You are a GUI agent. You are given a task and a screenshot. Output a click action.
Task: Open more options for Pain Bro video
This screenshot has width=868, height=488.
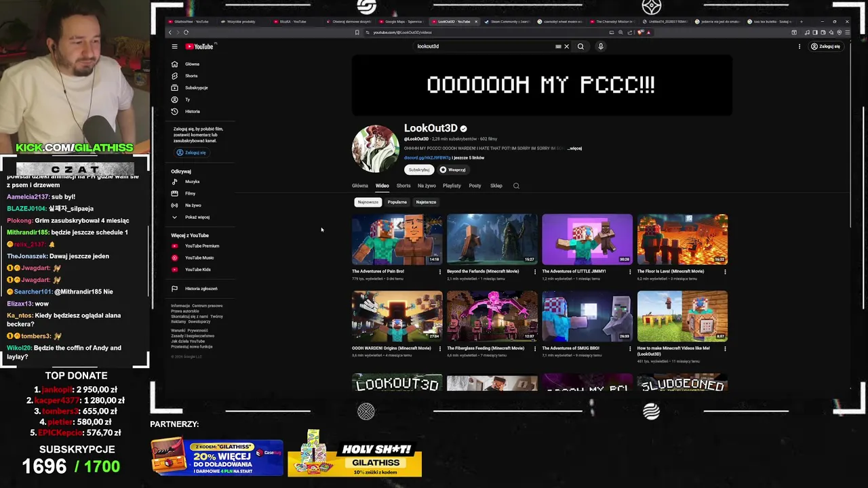[x=439, y=272]
